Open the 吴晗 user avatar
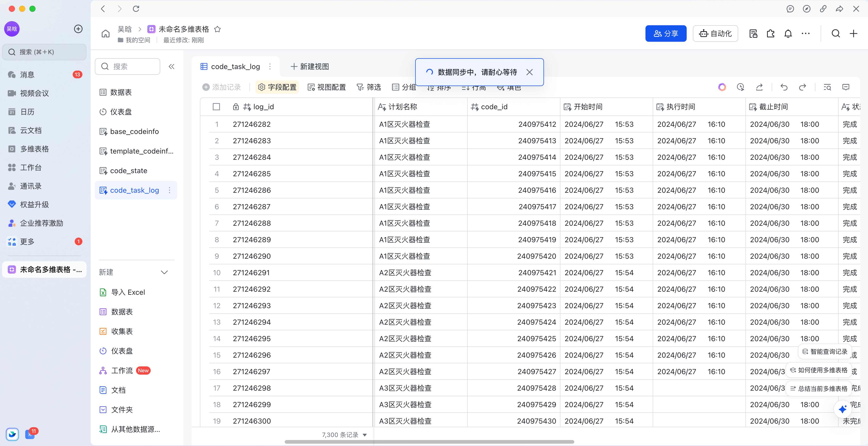Screen dimensions: 868x446 point(12,29)
